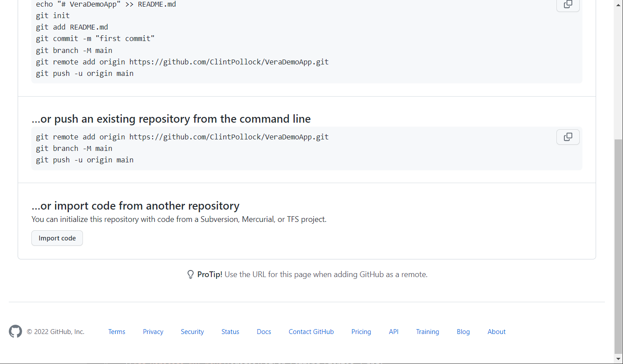Screen dimensions: 623x364
Task: Click 'git branch -M main' in the push existing section
Action: [x=74, y=148]
